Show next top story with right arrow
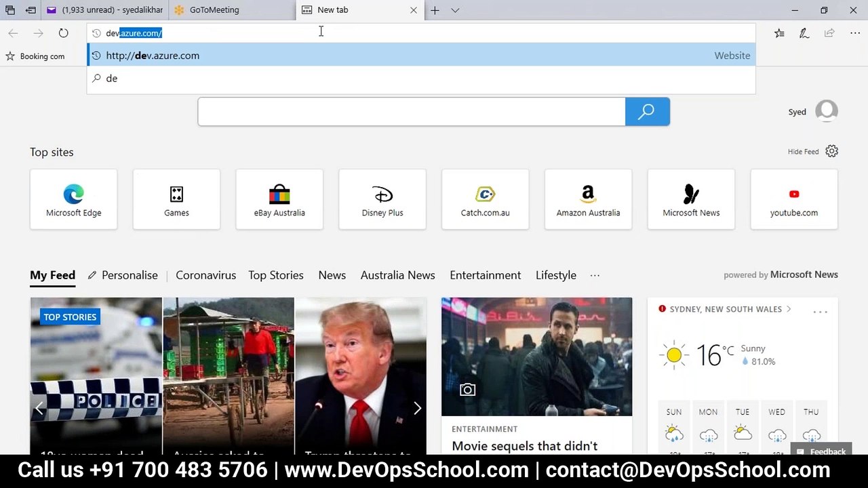Image resolution: width=868 pixels, height=488 pixels. [417, 408]
